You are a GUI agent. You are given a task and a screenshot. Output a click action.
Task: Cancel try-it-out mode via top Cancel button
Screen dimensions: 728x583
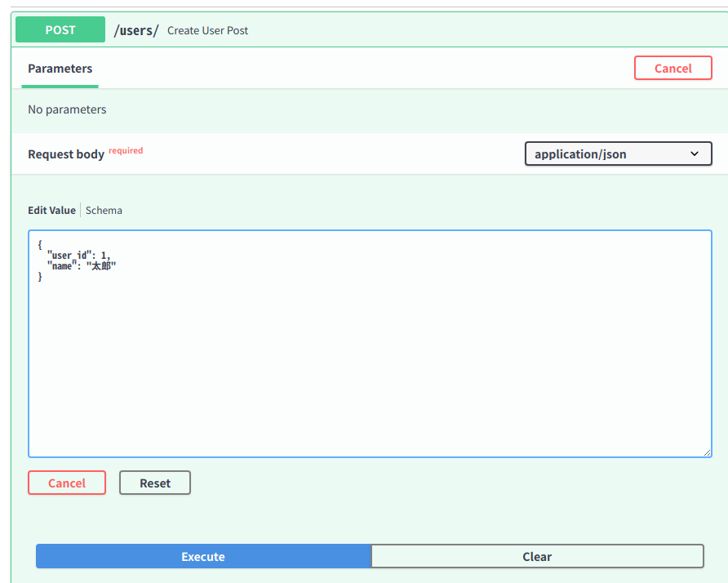[673, 68]
